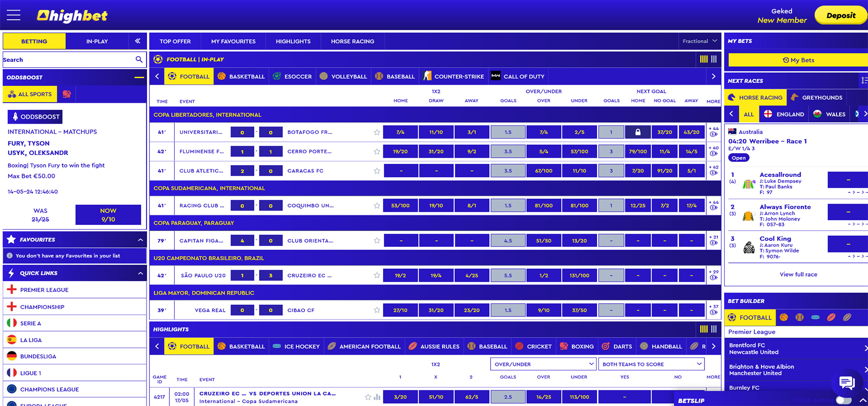Open the Fractional odds format dropdown
The height and width of the screenshot is (406, 868).
[699, 41]
